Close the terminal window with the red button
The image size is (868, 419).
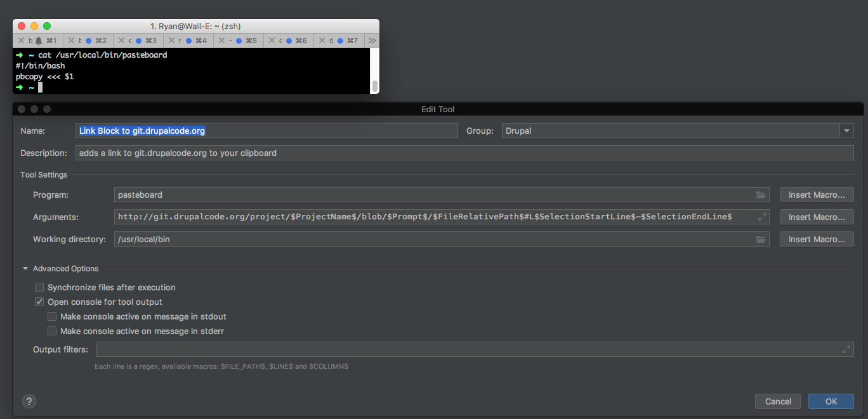click(x=22, y=26)
